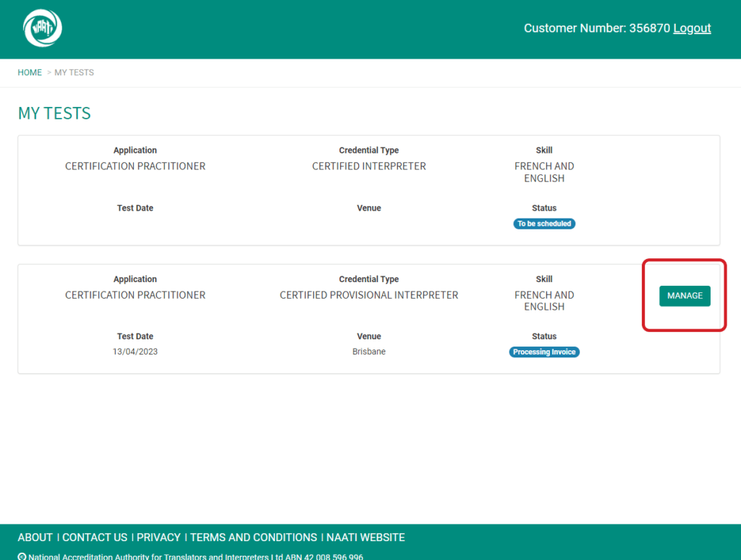Image resolution: width=741 pixels, height=560 pixels.
Task: Click the MY TESTS page heading
Action: 54,114
